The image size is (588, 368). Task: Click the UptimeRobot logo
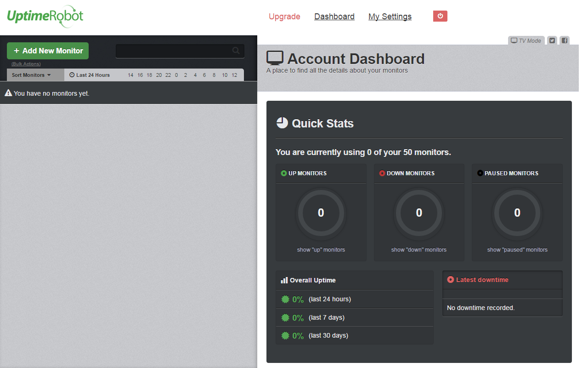pyautogui.click(x=45, y=17)
